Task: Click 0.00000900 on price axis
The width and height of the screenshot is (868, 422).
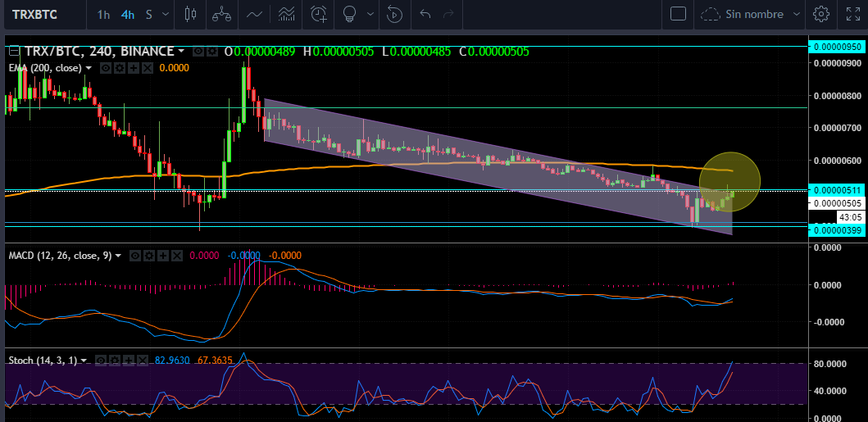Action: 837,63
